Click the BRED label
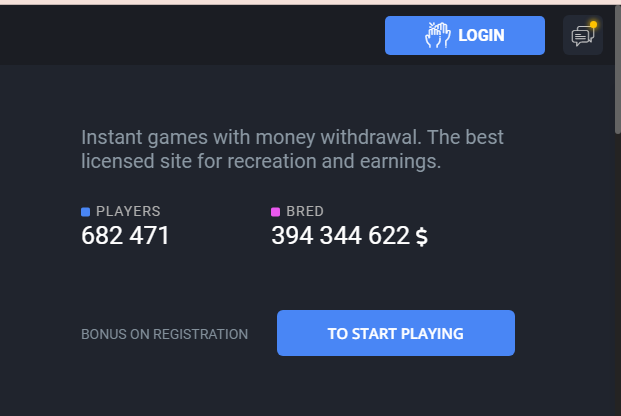Image resolution: width=621 pixels, height=416 pixels. (305, 211)
